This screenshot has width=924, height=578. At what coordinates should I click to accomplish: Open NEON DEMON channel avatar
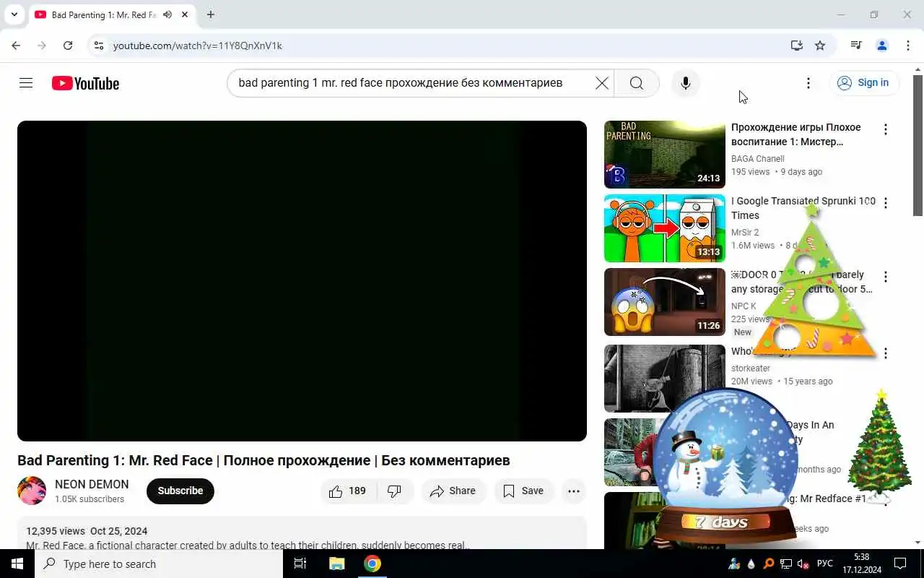pyautogui.click(x=32, y=491)
